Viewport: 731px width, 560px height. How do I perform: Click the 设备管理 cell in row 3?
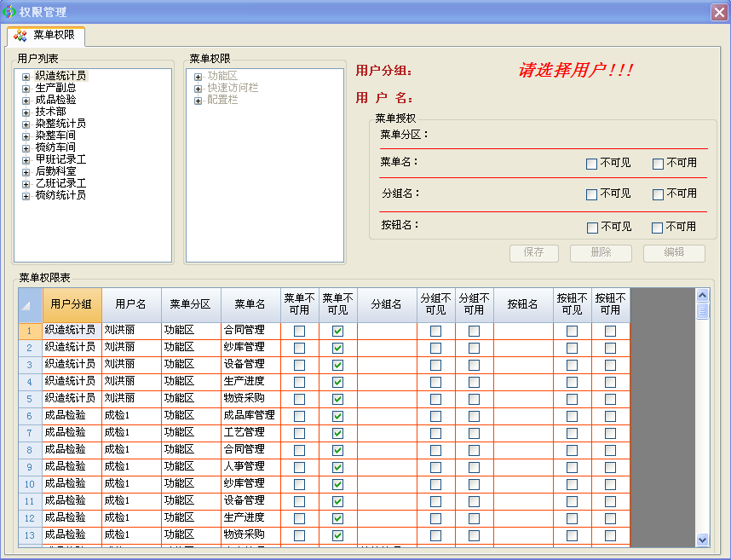[250, 365]
